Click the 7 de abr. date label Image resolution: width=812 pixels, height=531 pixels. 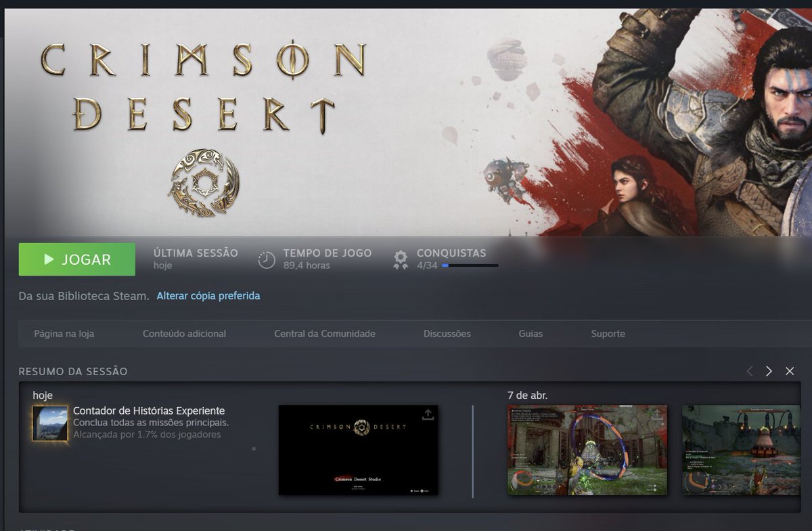click(528, 396)
